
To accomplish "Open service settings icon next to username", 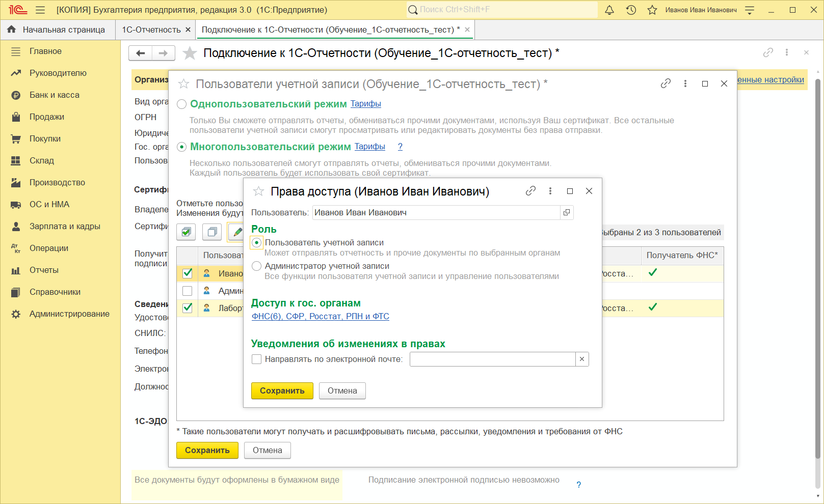I will (x=750, y=10).
